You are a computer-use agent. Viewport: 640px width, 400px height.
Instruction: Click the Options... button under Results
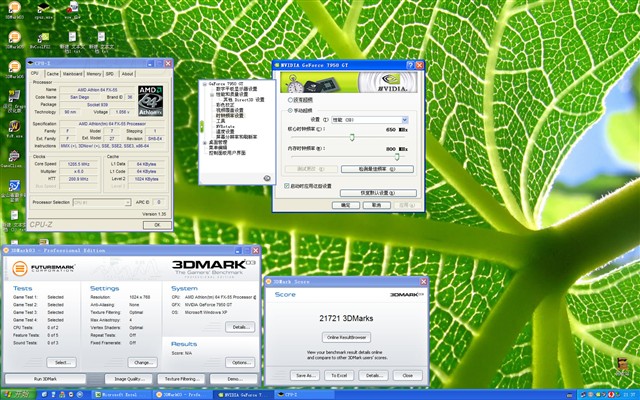tap(240, 362)
